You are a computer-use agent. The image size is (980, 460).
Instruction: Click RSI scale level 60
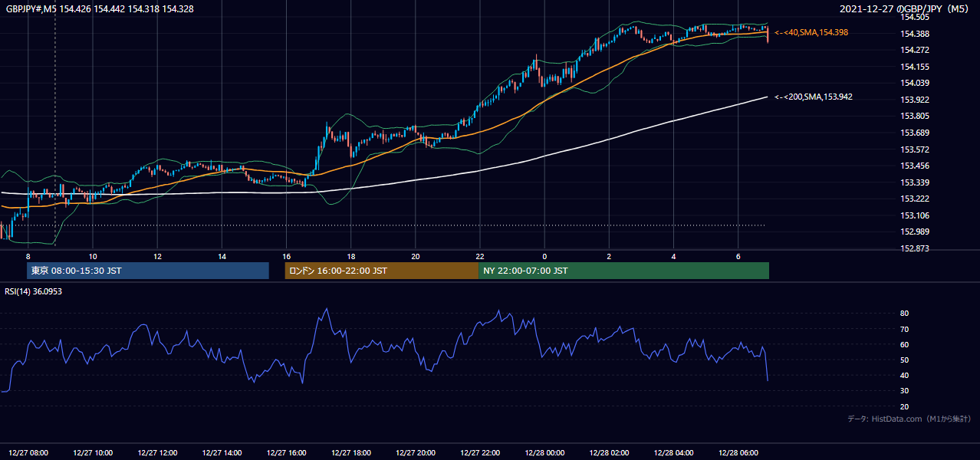click(x=904, y=344)
